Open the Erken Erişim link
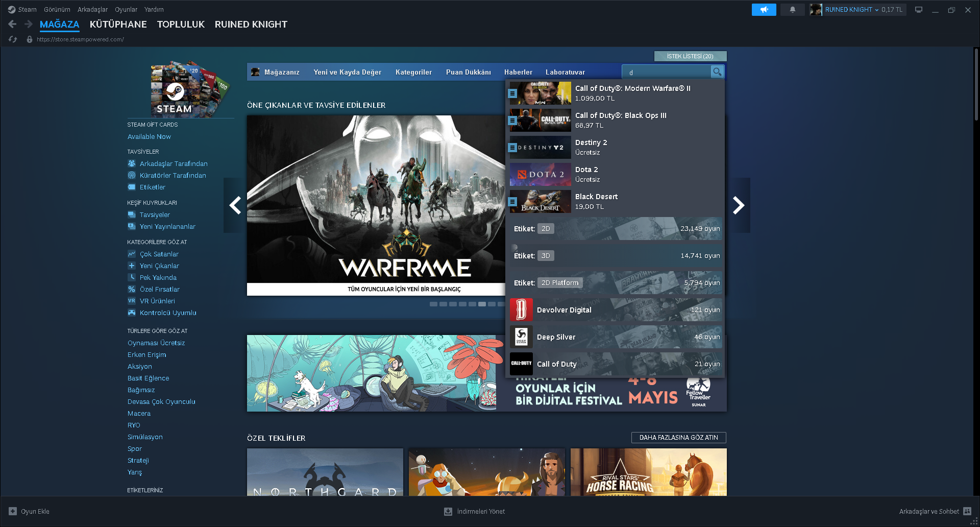Screen dimensions: 980x527 click(x=147, y=354)
